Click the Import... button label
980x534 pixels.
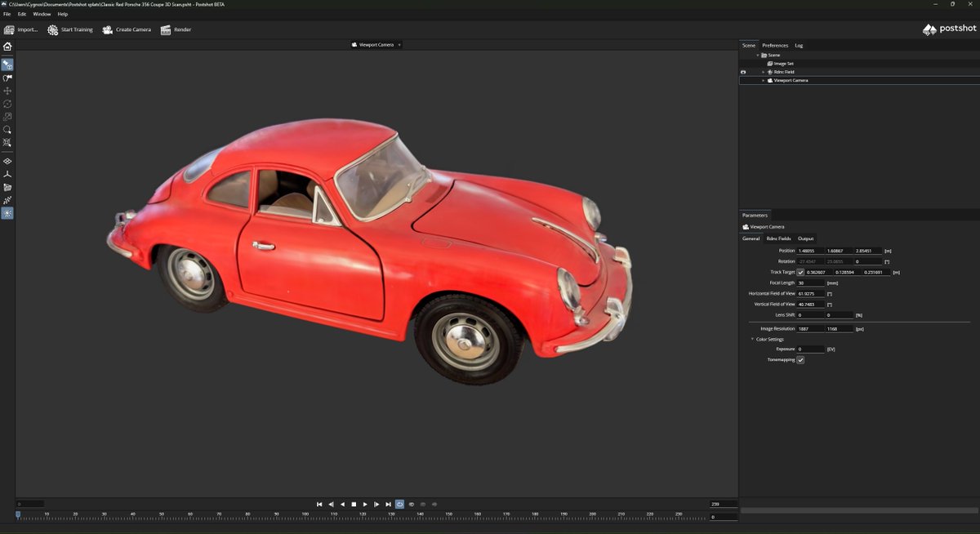[28, 29]
